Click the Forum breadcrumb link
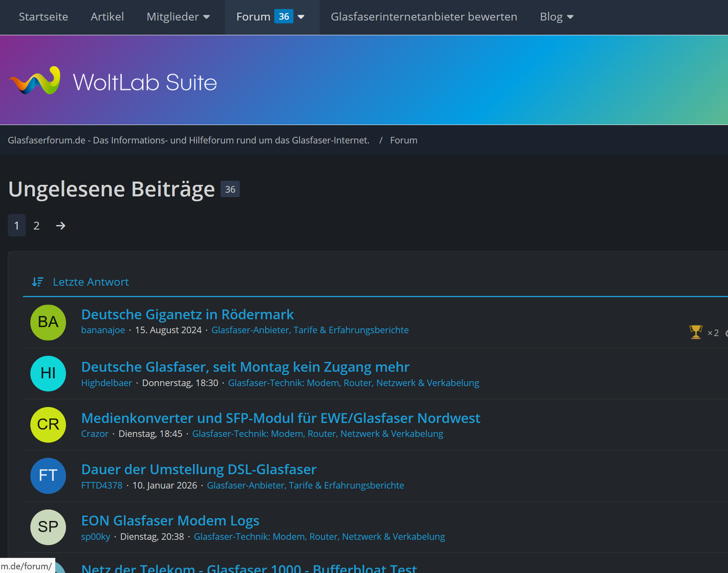 click(404, 140)
